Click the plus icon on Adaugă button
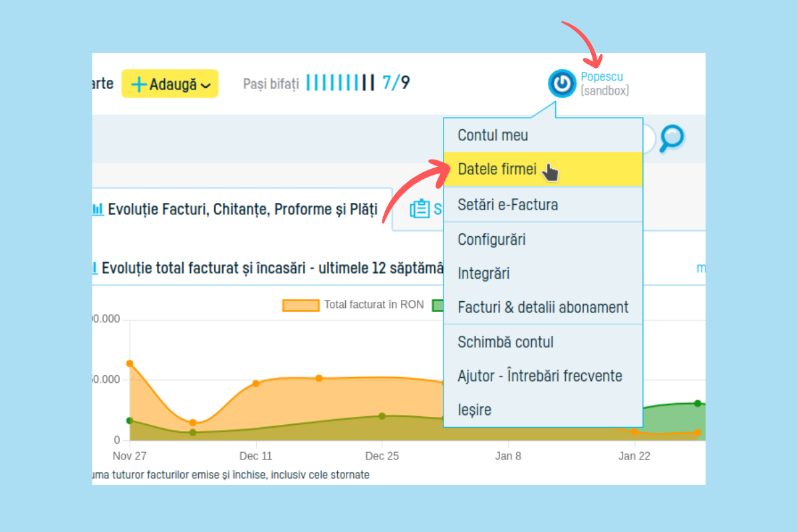798x532 pixels. pyautogui.click(x=138, y=84)
